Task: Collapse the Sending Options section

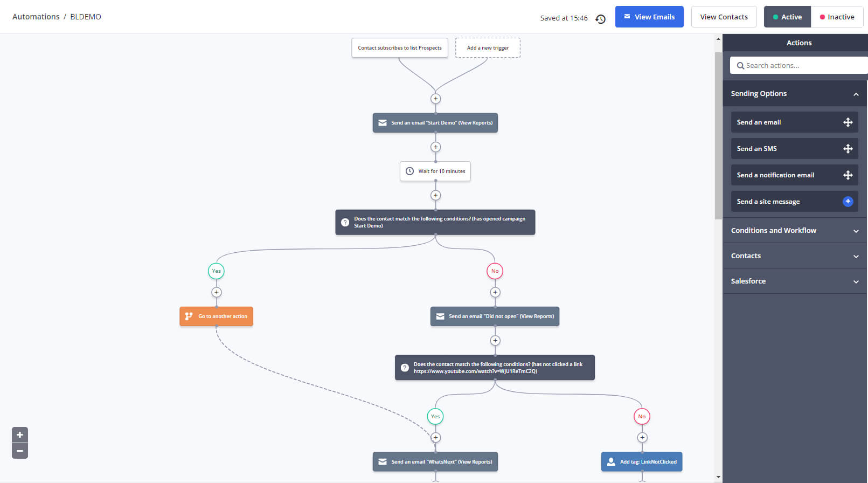Action: 856,94
